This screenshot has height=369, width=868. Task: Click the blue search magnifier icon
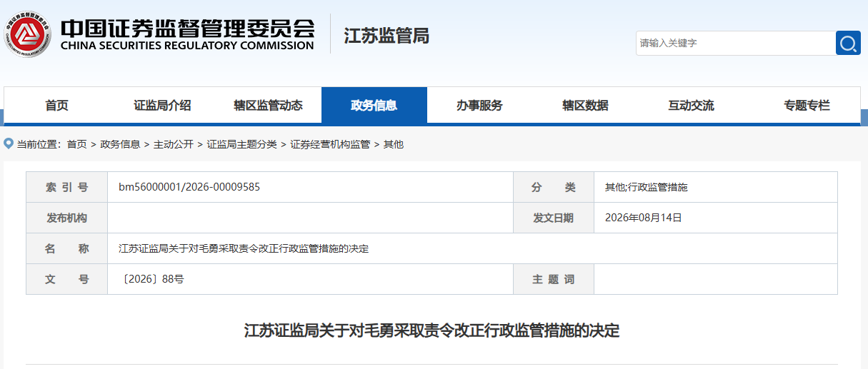click(848, 43)
